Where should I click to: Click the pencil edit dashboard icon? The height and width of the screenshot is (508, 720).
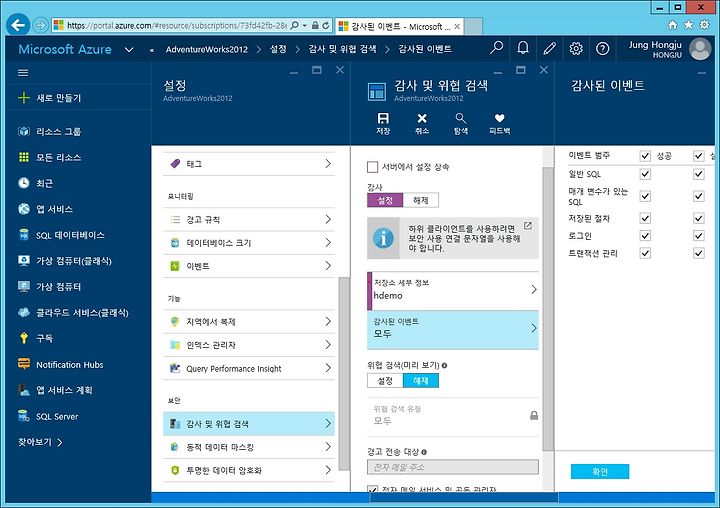pyautogui.click(x=549, y=48)
